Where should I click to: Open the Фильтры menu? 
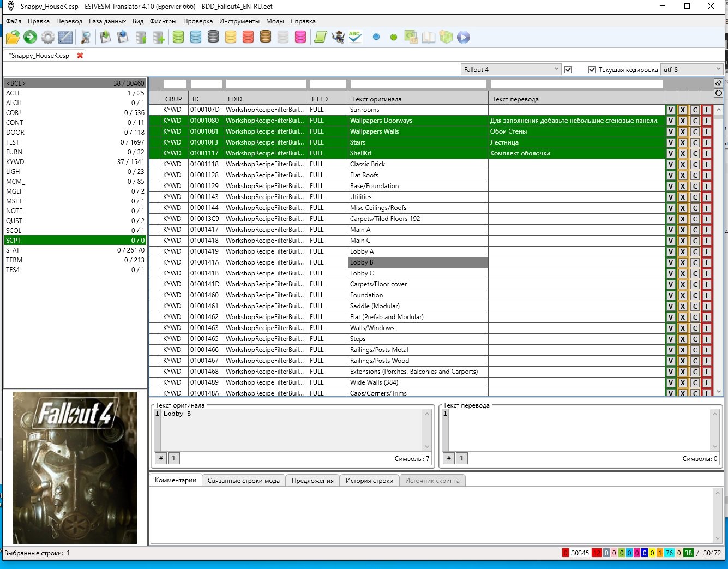pyautogui.click(x=163, y=21)
